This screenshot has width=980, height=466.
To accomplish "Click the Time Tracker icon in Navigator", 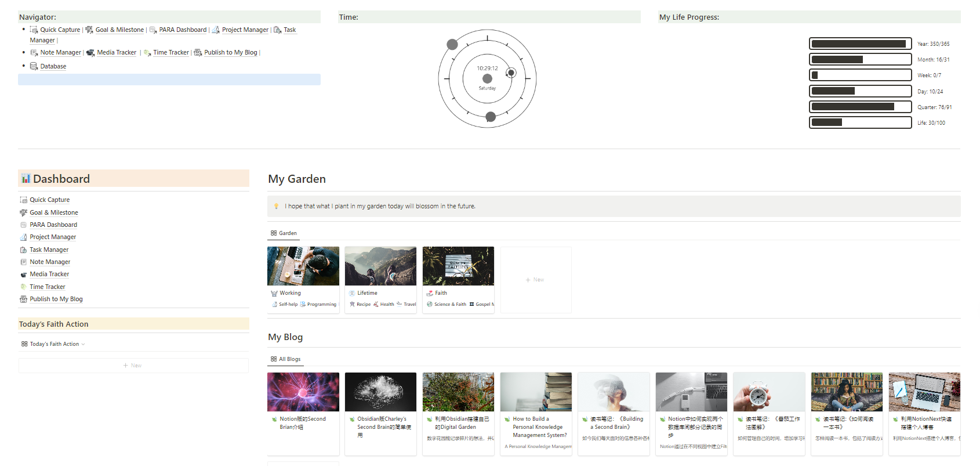I will (147, 53).
